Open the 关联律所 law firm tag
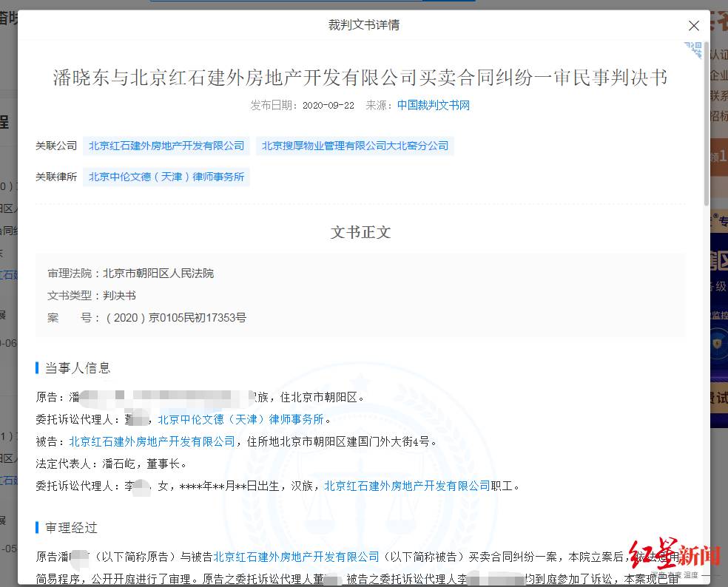This screenshot has width=728, height=587. pos(166,177)
